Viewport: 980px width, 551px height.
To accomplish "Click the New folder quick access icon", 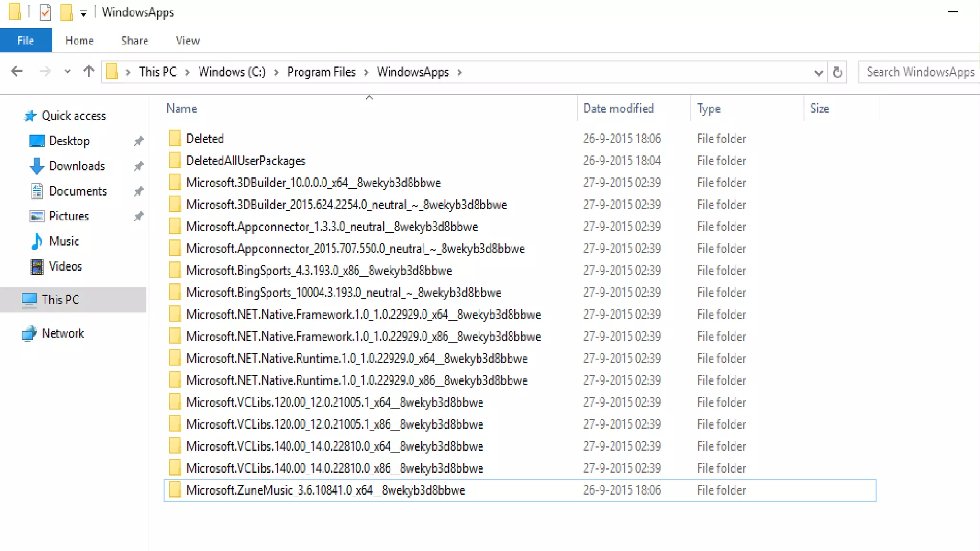I will pos(67,12).
